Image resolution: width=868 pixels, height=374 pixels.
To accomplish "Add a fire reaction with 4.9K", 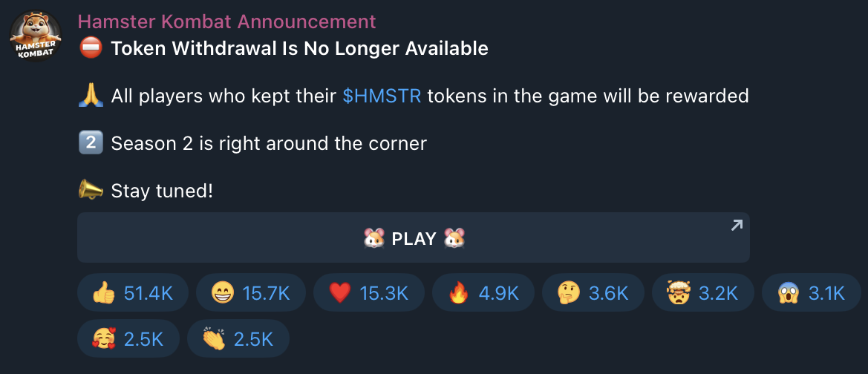I will [x=483, y=292].
